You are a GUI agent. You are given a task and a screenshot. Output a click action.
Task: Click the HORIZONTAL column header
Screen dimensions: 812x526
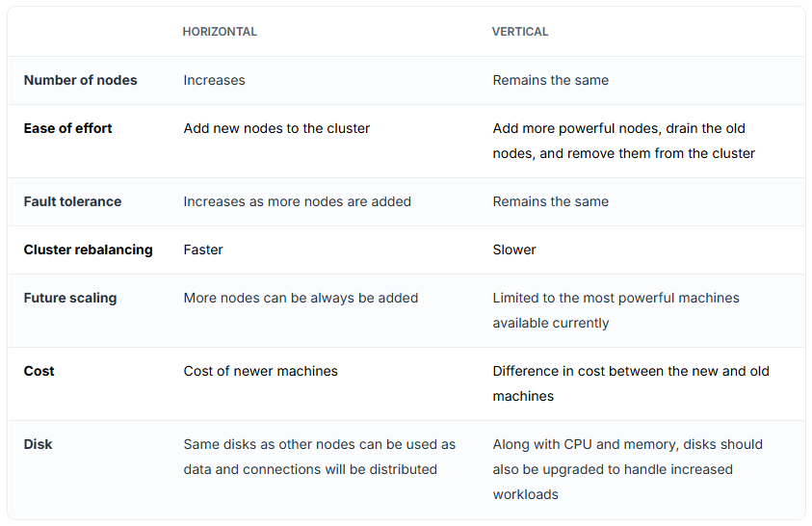point(220,32)
